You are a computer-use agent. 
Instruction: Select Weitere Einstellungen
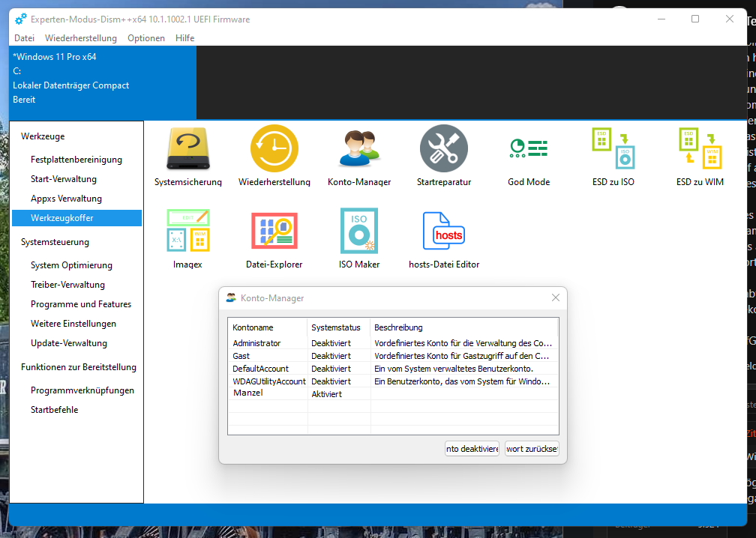(76, 324)
